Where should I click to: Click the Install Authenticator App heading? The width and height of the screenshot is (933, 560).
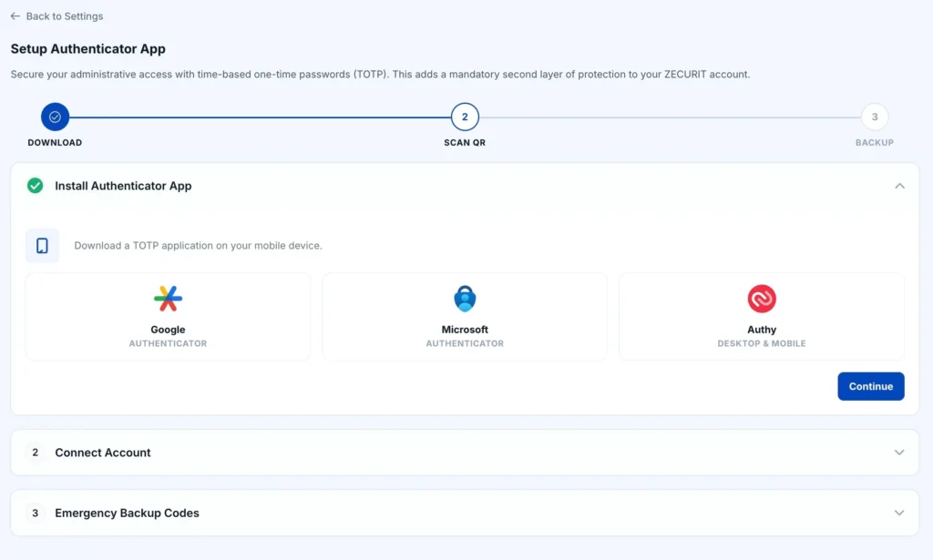point(123,186)
